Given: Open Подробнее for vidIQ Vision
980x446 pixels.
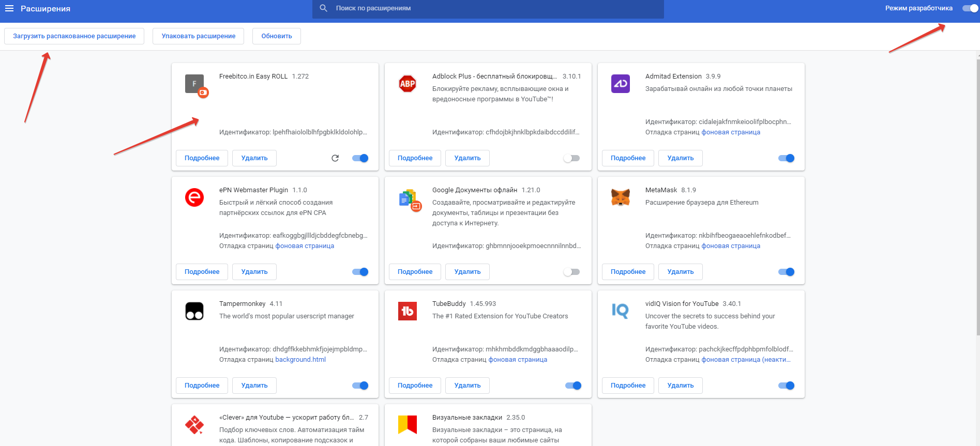Looking at the screenshot, I should pyautogui.click(x=628, y=386).
